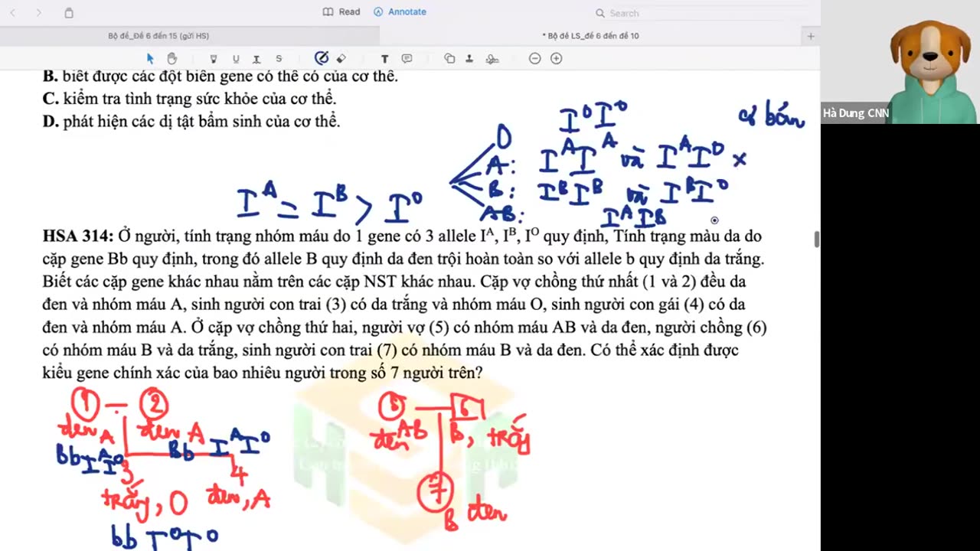This screenshot has width=980, height=551.
Task: Select the arrow pointer tool
Action: click(150, 59)
